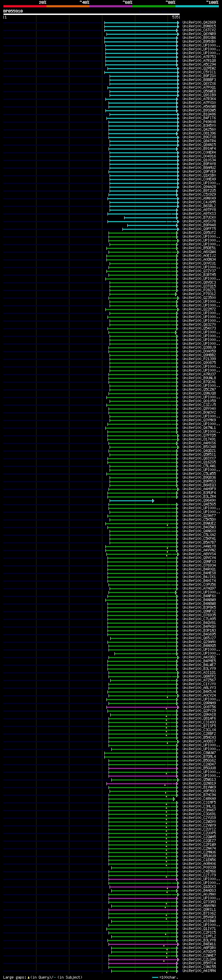Select the UniRef100_C4RKA9 label
This screenshot has width=222, height=980.
[x=199, y=799]
